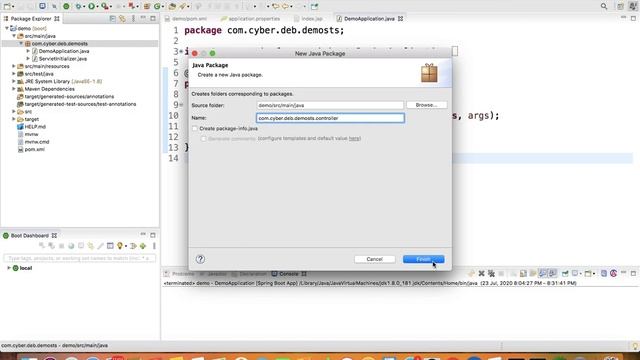Open Run button dropdown arrow in toolbar
640x360 pixels.
(x=97, y=7)
